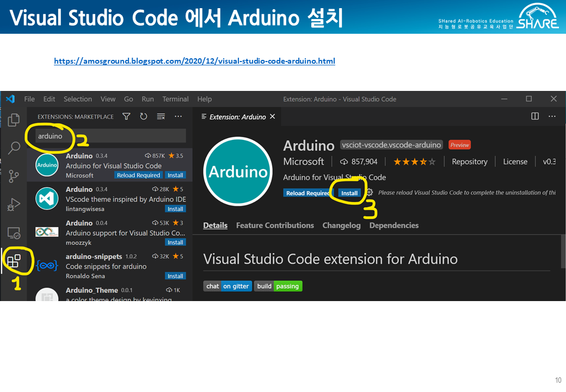Open the Extensions blocks icon
566x392 pixels.
14,261
